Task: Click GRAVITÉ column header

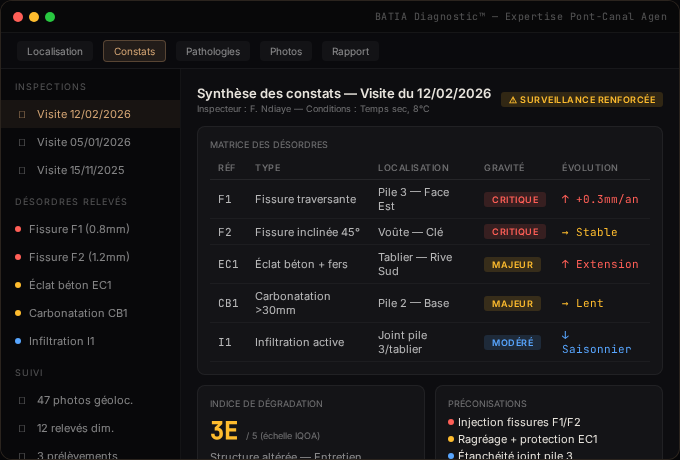Action: pos(504,168)
